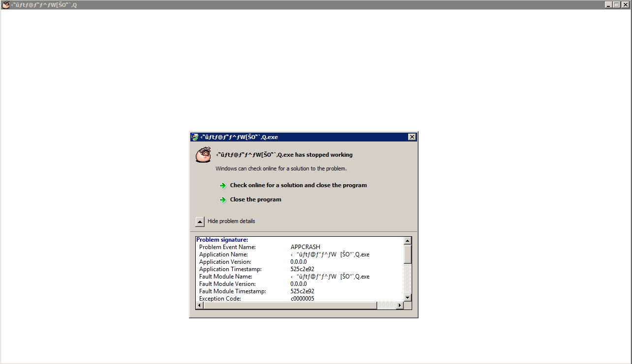
Task: Click the app icon in main window title bar
Action: click(x=6, y=5)
